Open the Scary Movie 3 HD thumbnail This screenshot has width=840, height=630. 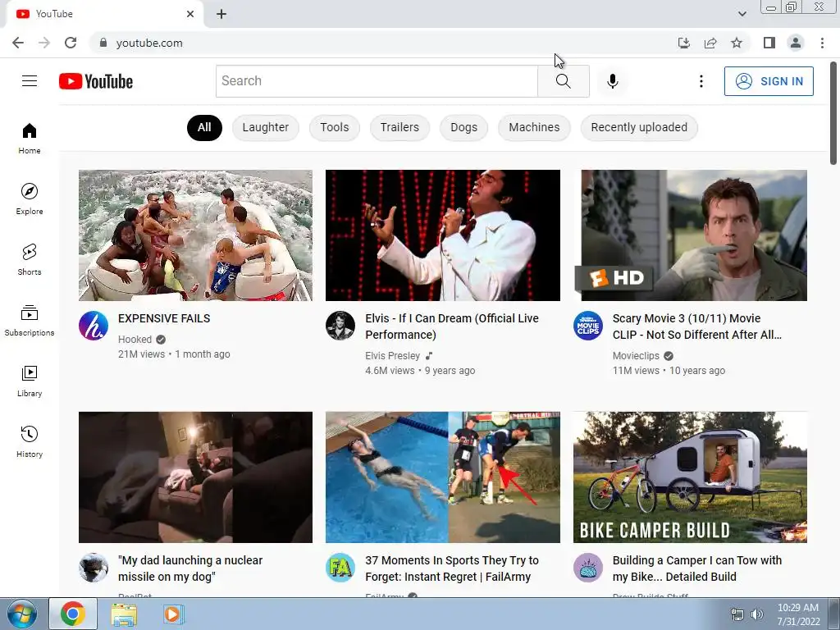point(690,235)
